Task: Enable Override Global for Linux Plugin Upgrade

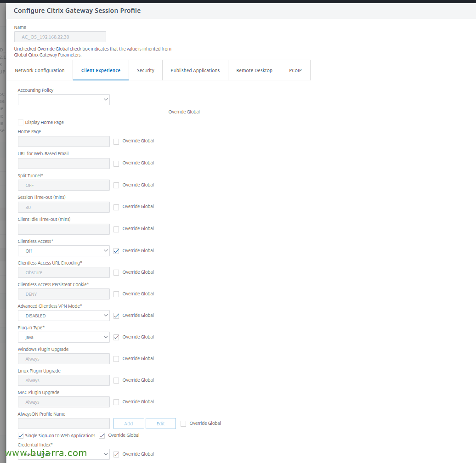Action: tap(116, 380)
